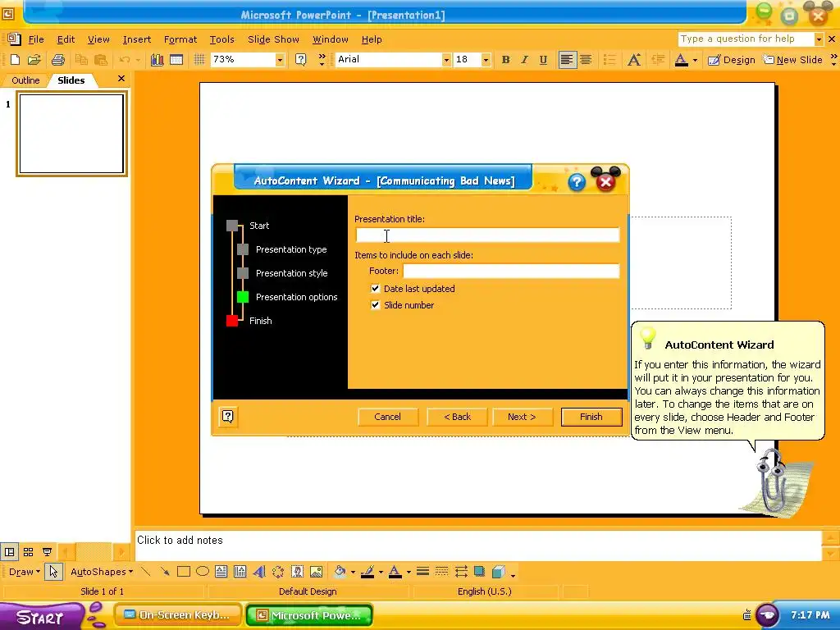This screenshot has width=840, height=630.
Task: Select the Rectangle shape tool
Action: 184,572
